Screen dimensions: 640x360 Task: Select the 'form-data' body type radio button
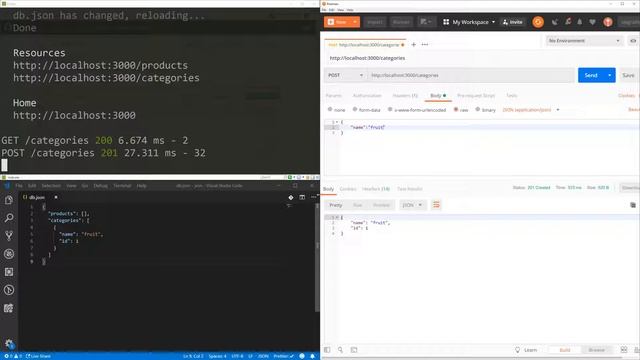point(355,109)
